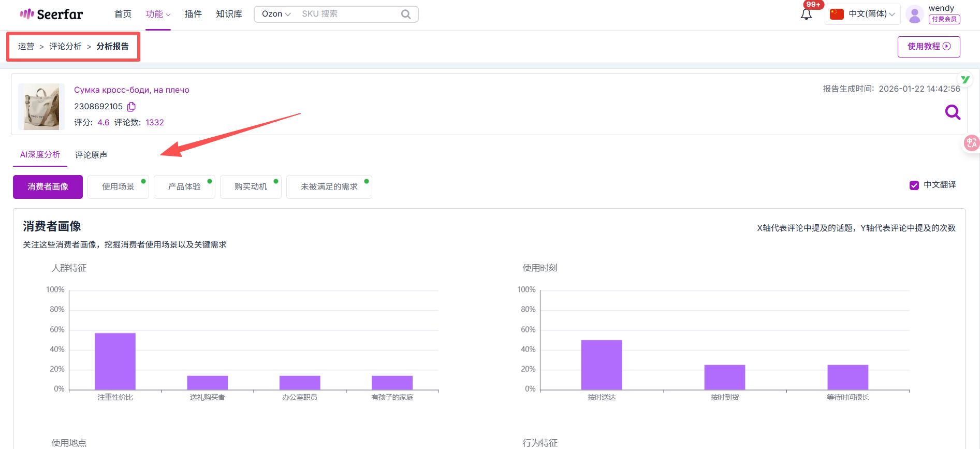The width and height of the screenshot is (980, 449).
Task: Click the 注重性价比 bar in chart
Action: pos(115,361)
